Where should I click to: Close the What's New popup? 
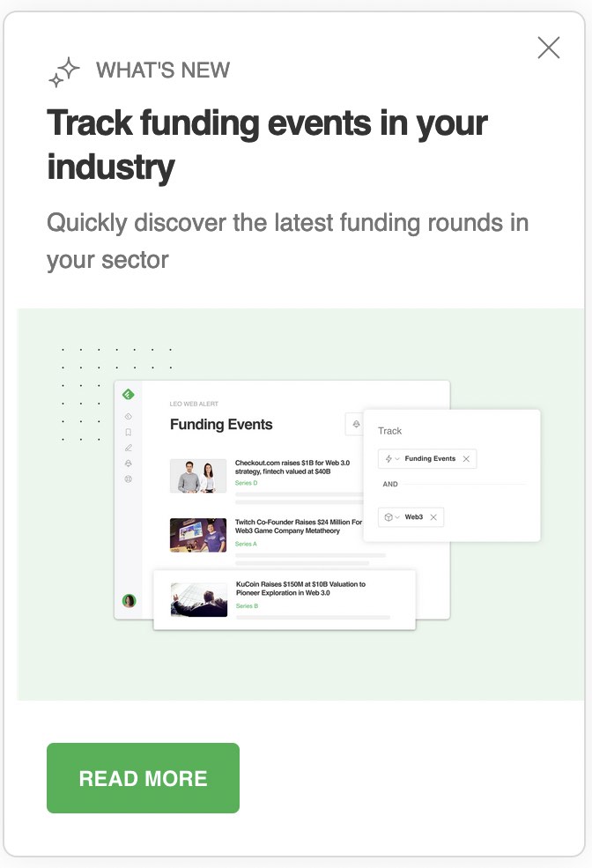click(x=548, y=48)
